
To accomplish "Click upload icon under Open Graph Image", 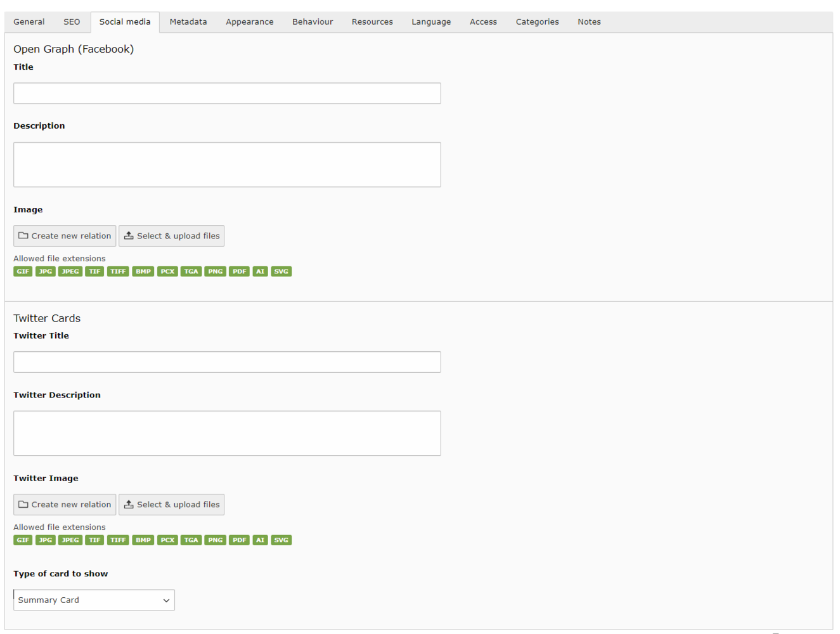I will [129, 236].
